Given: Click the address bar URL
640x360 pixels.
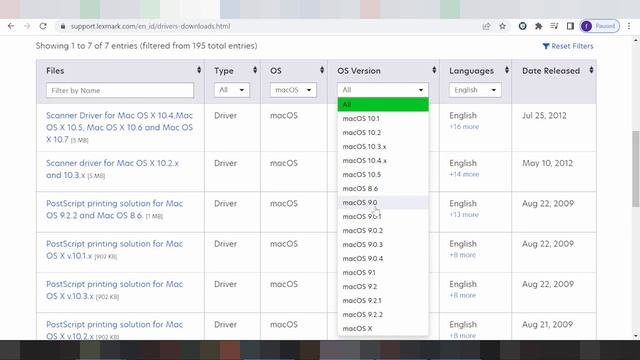Looking at the screenshot, I should [x=150, y=26].
